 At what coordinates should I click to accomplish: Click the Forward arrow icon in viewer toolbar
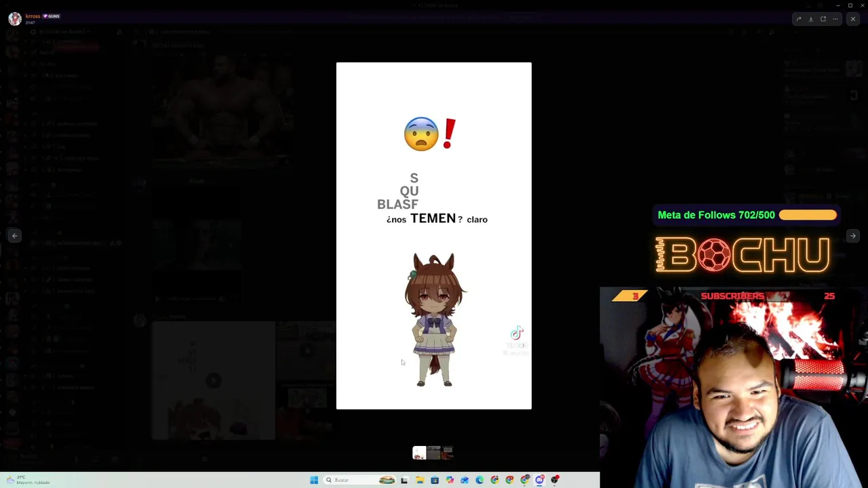[x=799, y=19]
